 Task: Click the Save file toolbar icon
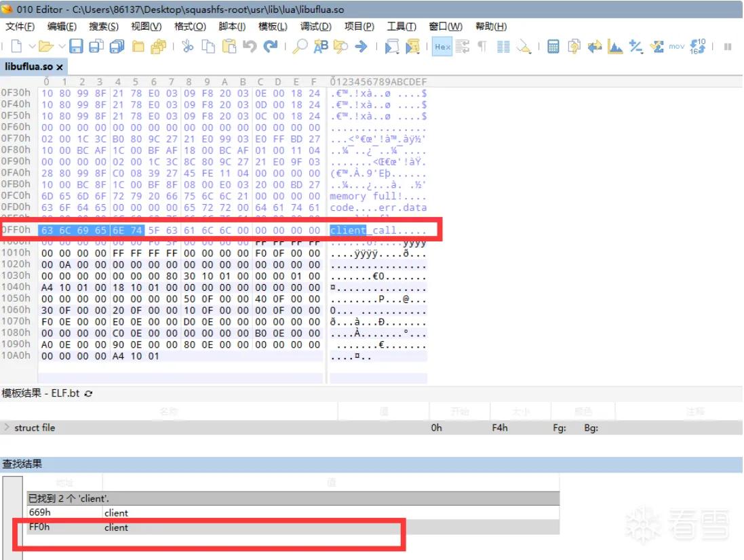coord(76,46)
